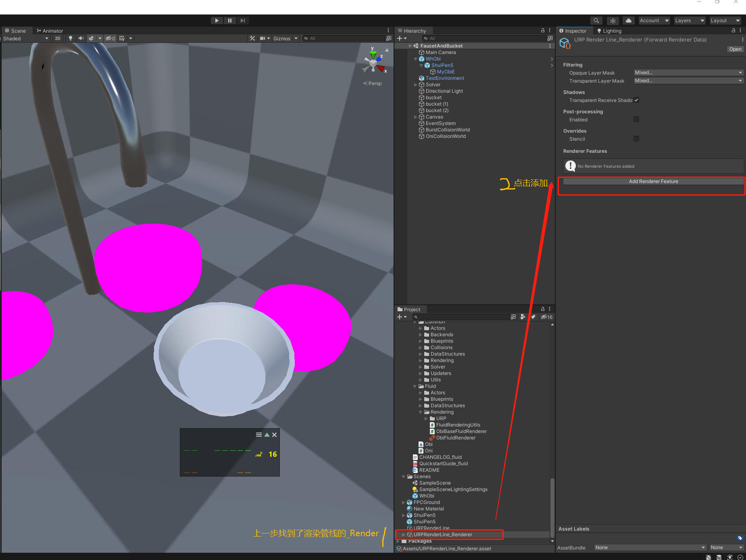Toggle the scene view lighting bulb icon
This screenshot has height=560, width=746.
point(71,38)
